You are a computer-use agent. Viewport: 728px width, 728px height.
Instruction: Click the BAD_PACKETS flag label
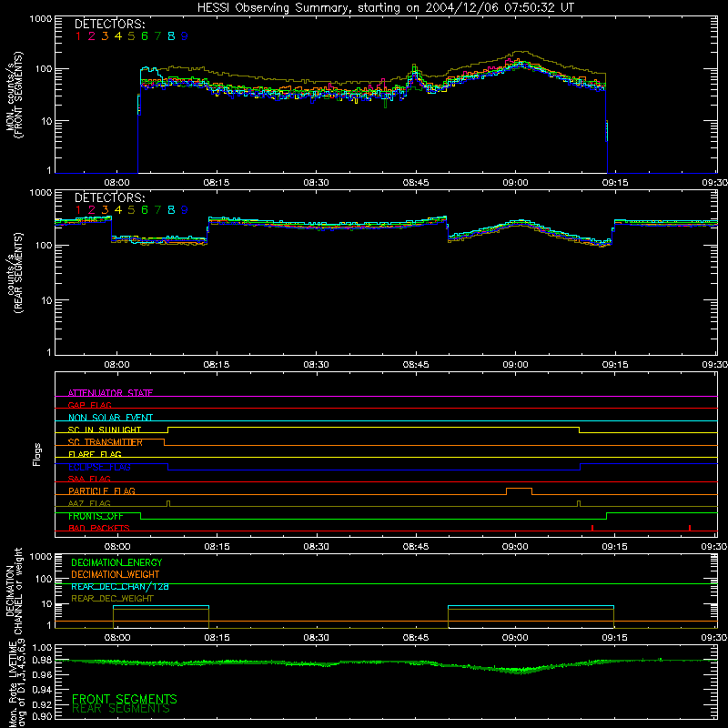pos(99,528)
